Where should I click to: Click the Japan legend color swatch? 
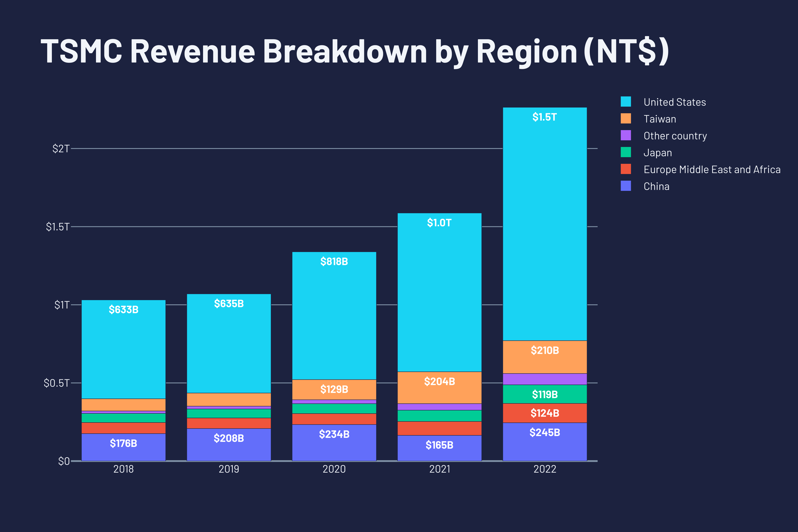click(626, 152)
